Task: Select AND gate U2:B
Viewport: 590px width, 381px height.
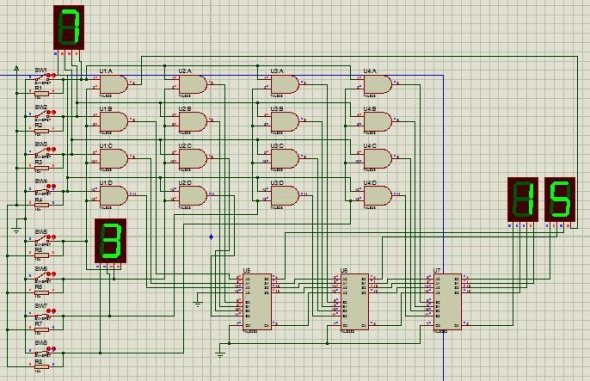Action: click(x=193, y=121)
